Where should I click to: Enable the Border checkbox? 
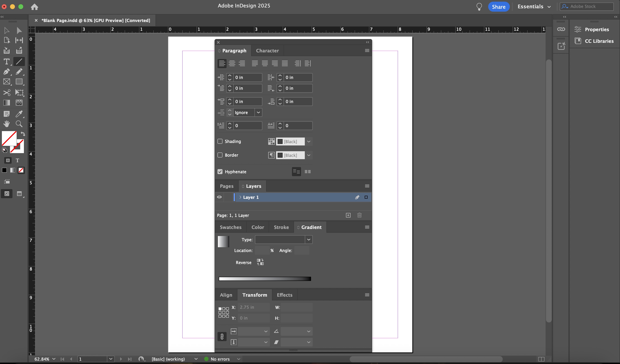(x=220, y=155)
